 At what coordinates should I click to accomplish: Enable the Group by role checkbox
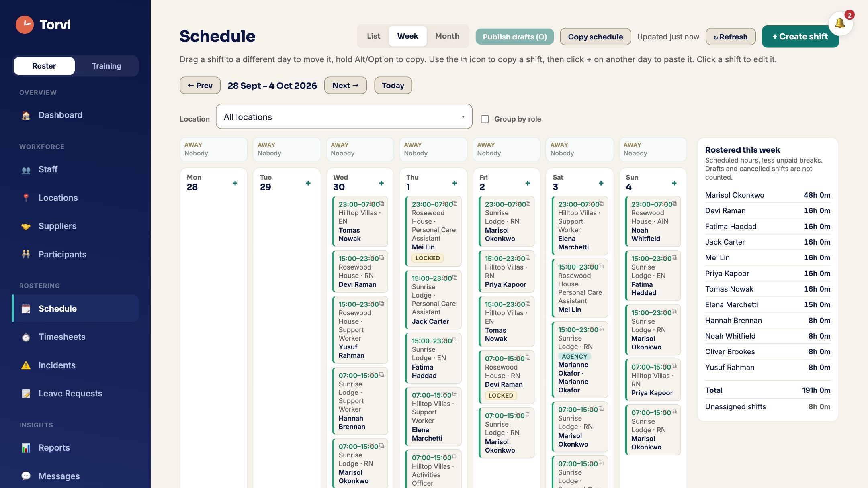[485, 119]
